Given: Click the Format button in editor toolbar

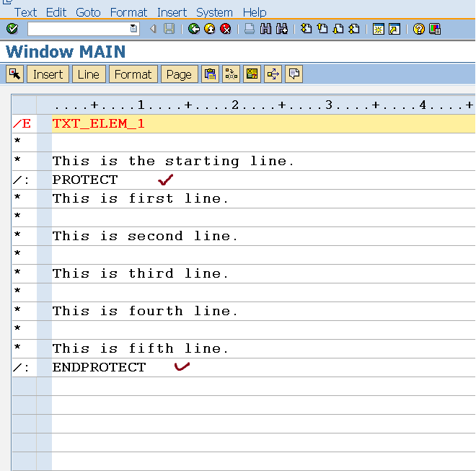Looking at the screenshot, I should [133, 74].
